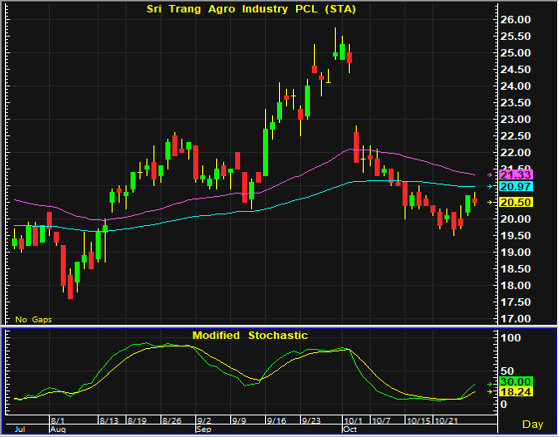Image resolution: width=559 pixels, height=437 pixels.
Task: Select the yellow last price label 20.50
Action: pyautogui.click(x=516, y=202)
